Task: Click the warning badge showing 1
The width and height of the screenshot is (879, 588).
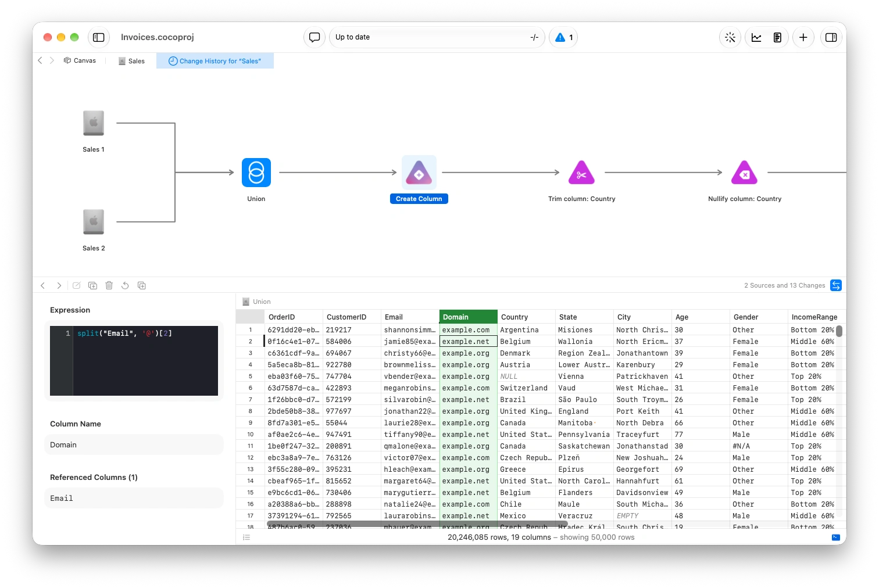Action: click(564, 37)
